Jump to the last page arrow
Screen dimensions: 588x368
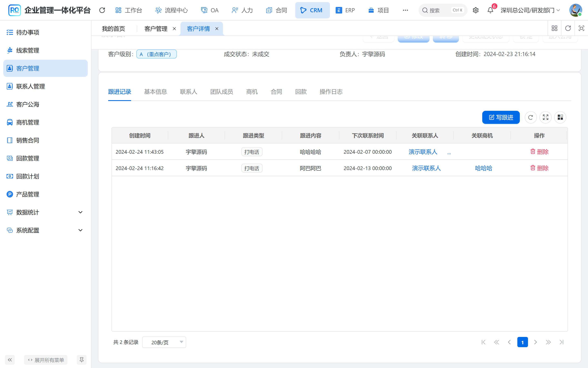coord(561,342)
